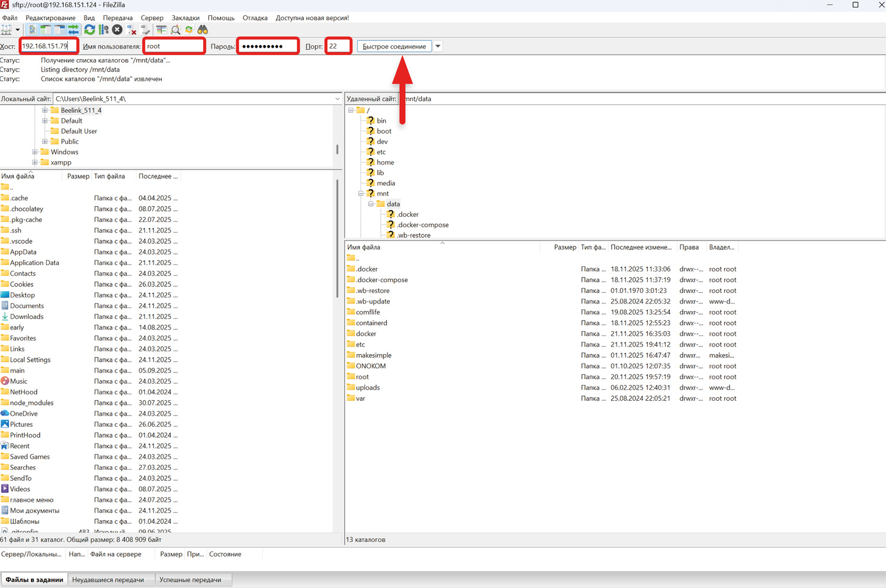Click the Быстрое соединение button
Screen dimensions: 886x588
pyautogui.click(x=394, y=46)
